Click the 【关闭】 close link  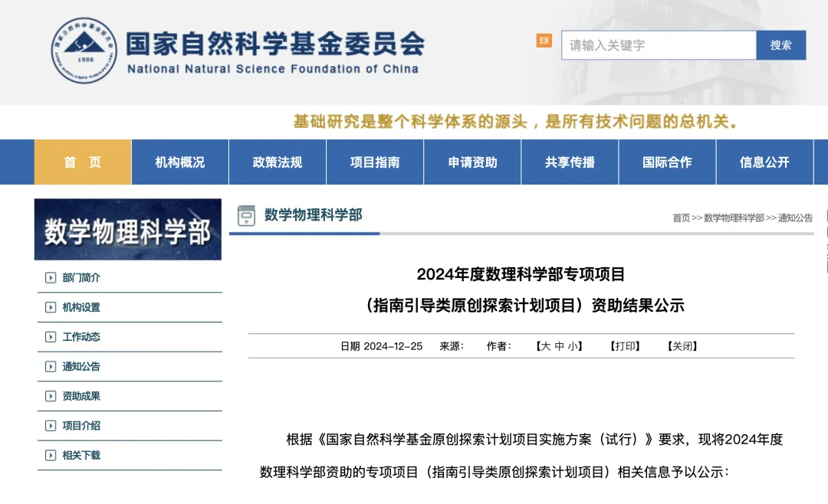[682, 346]
